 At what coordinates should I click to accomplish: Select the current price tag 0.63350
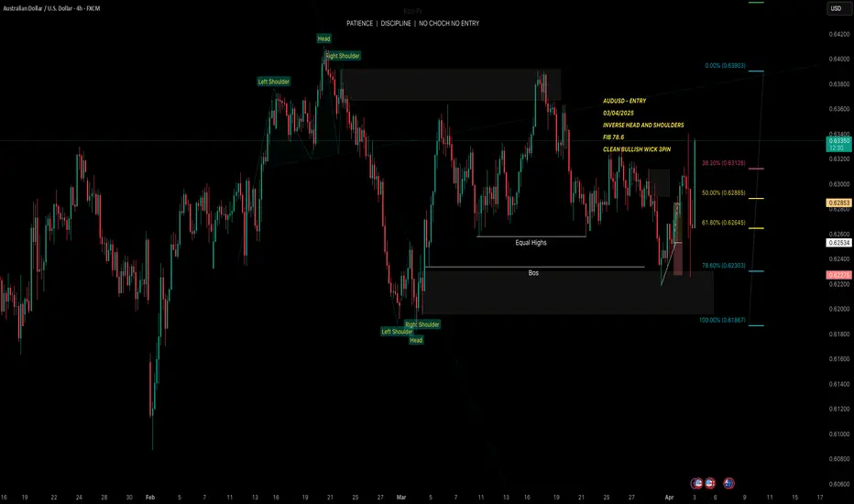(x=838, y=144)
